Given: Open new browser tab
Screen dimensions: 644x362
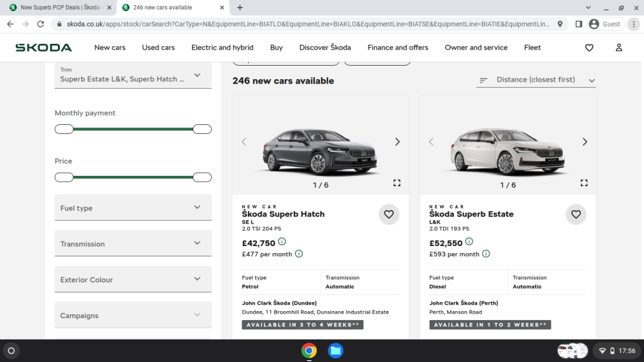Looking at the screenshot, I should (x=240, y=7).
